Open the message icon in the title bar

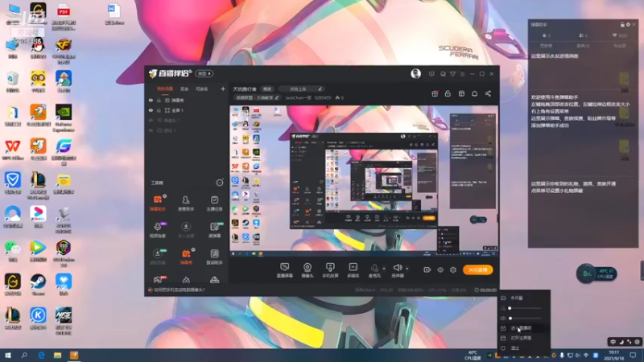[x=431, y=74]
